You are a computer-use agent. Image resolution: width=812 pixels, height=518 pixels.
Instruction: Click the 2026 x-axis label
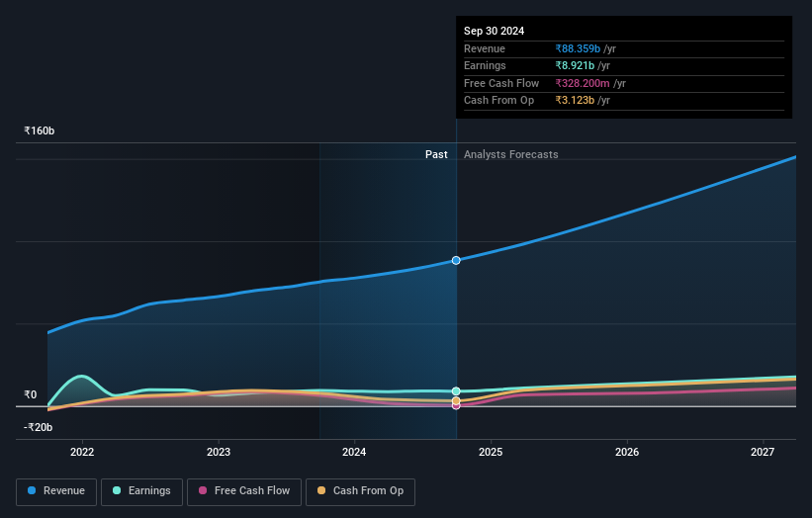pyautogui.click(x=627, y=452)
